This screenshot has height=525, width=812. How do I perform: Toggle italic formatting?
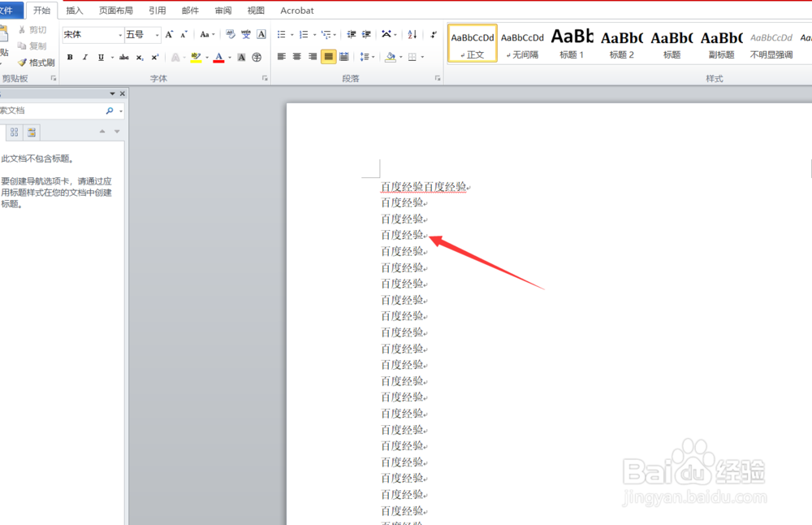[85, 57]
